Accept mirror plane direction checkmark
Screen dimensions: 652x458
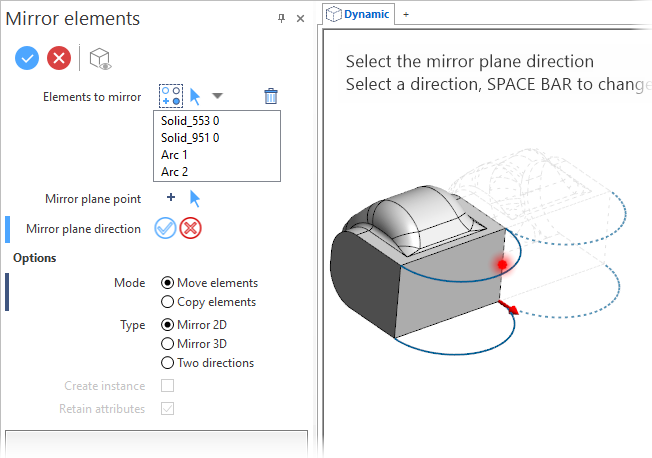(165, 228)
